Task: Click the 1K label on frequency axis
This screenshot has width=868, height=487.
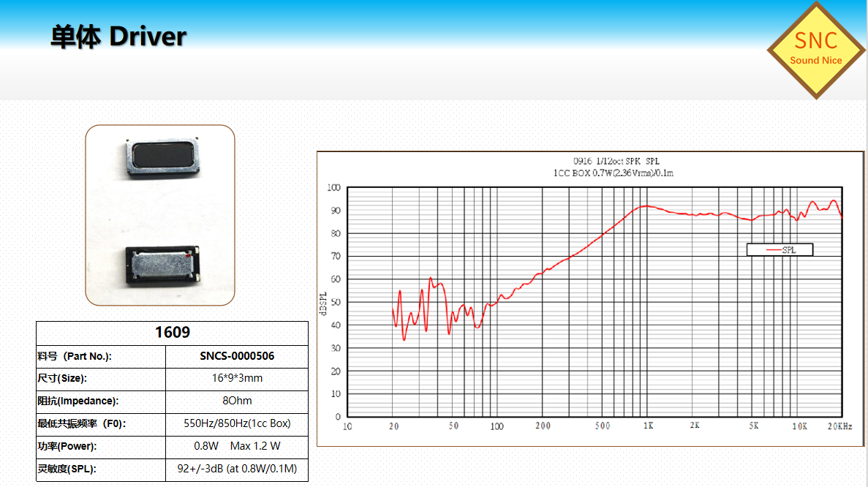Action: point(646,426)
